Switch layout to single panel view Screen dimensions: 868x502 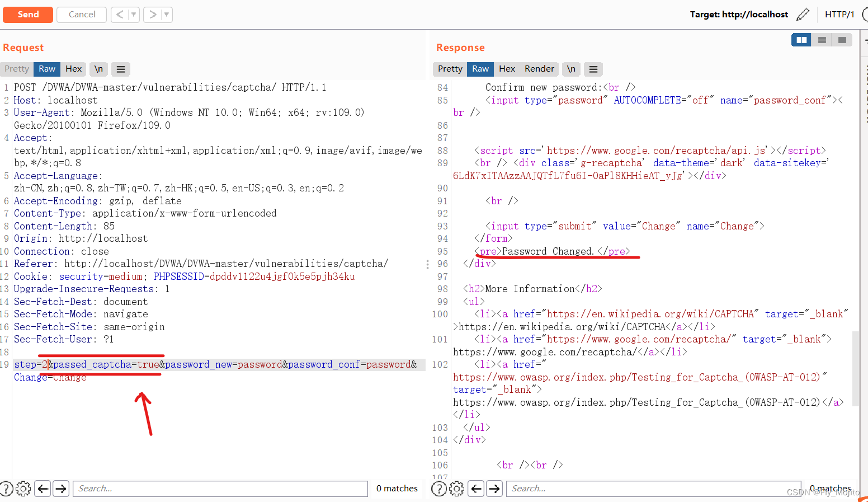pos(842,40)
